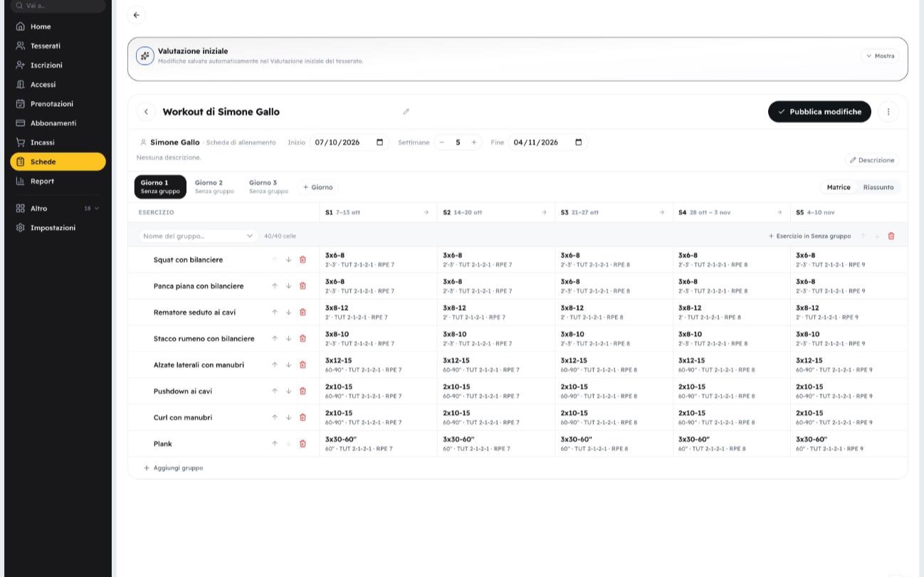924x577 pixels.
Task: Delete the Plank exercise
Action: coord(303,444)
